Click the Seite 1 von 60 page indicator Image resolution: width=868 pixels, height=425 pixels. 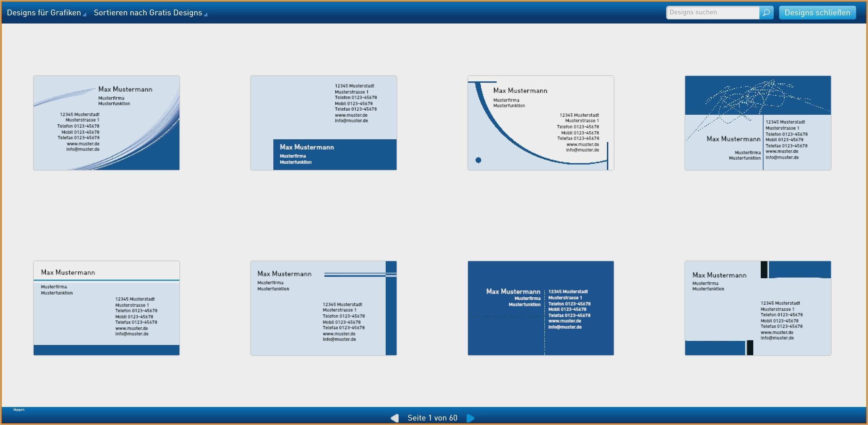coord(432,418)
